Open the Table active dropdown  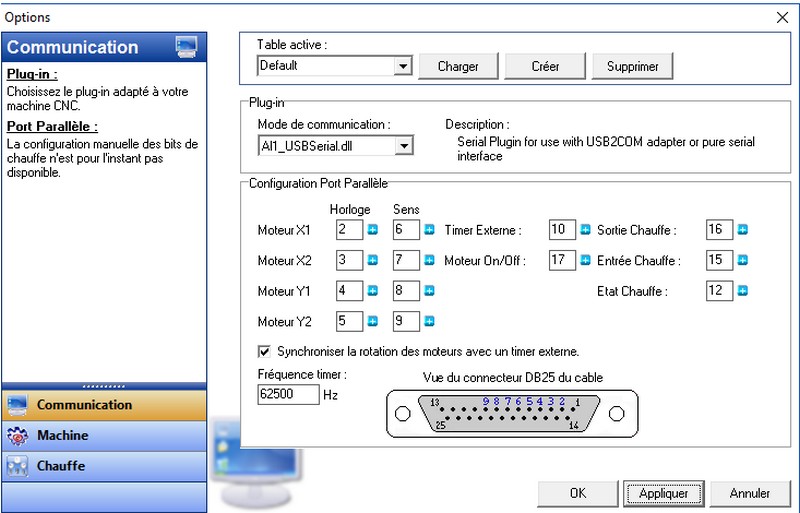[x=403, y=66]
